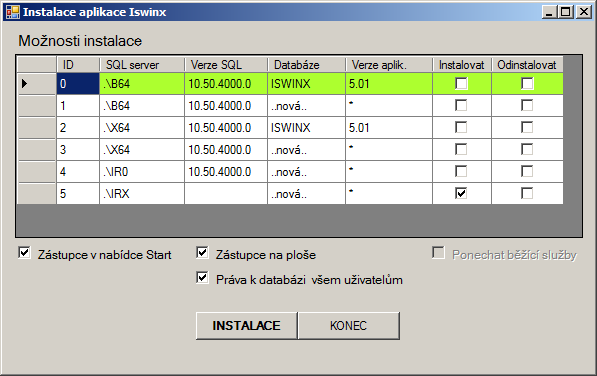Click SQL server cell .\X64 in row 2
Screen dimensions: 597x376
(x=142, y=127)
